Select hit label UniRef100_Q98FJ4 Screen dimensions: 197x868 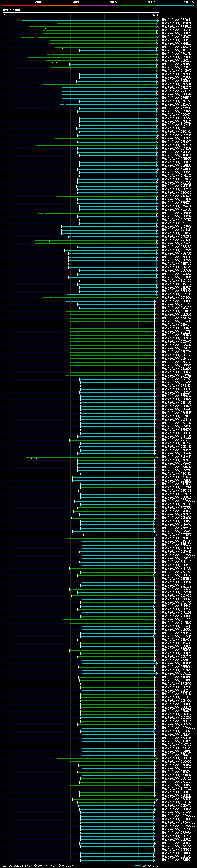click(x=176, y=758)
